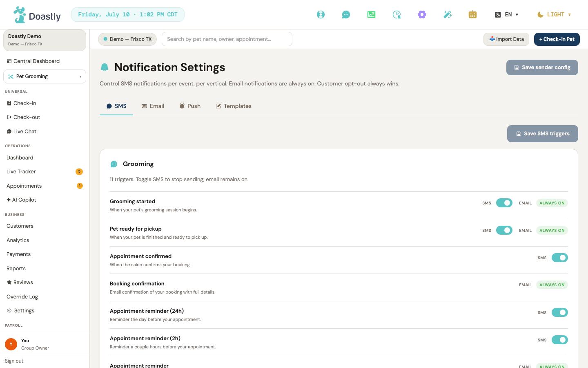Click the exit-arrow icon next to Check-out

click(x=9, y=117)
